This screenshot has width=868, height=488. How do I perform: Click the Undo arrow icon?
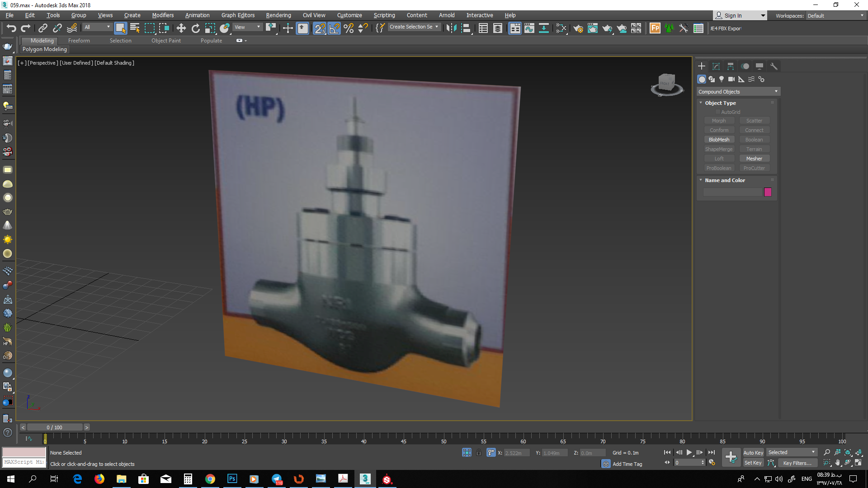pos(11,28)
